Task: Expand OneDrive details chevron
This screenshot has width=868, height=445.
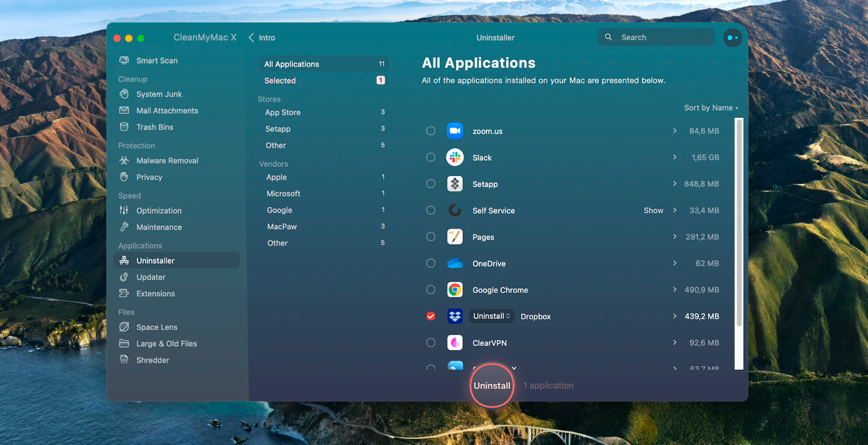Action: [x=674, y=263]
